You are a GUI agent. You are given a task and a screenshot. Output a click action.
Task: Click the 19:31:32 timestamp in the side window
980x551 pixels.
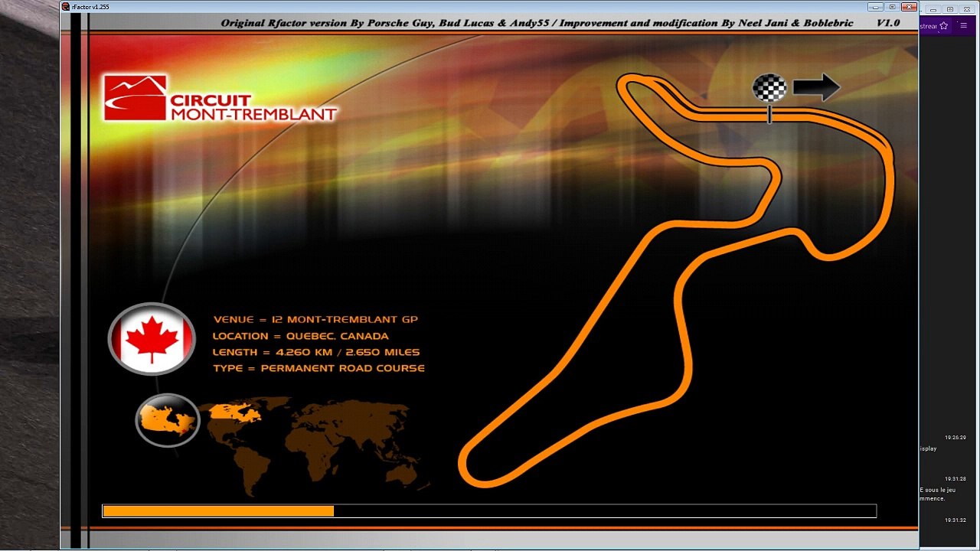click(955, 520)
